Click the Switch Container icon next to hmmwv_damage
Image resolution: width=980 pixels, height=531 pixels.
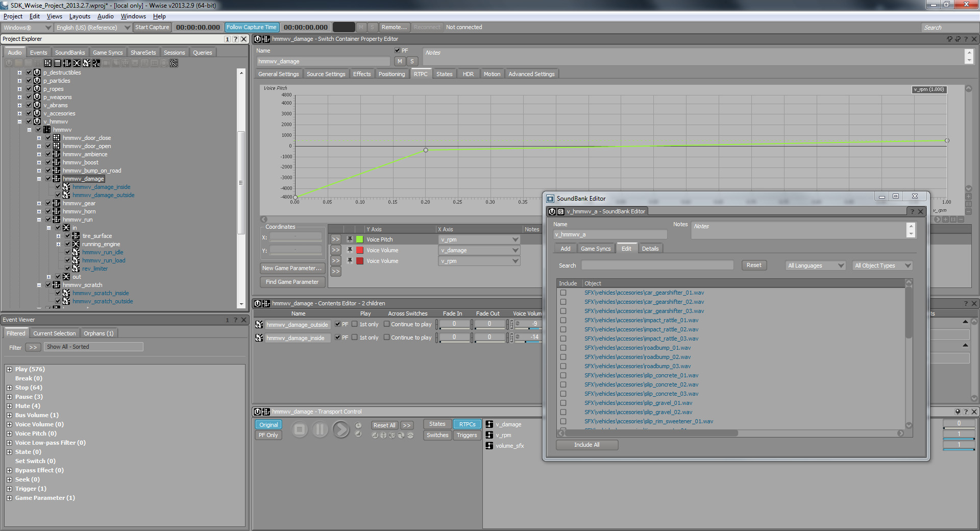tap(56, 179)
